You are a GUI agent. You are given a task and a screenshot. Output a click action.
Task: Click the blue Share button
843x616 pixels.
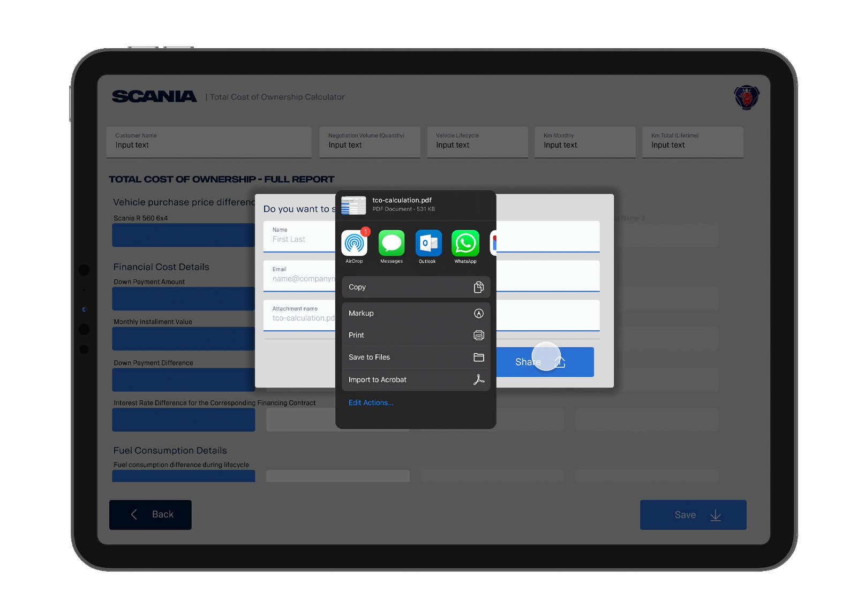click(x=545, y=362)
